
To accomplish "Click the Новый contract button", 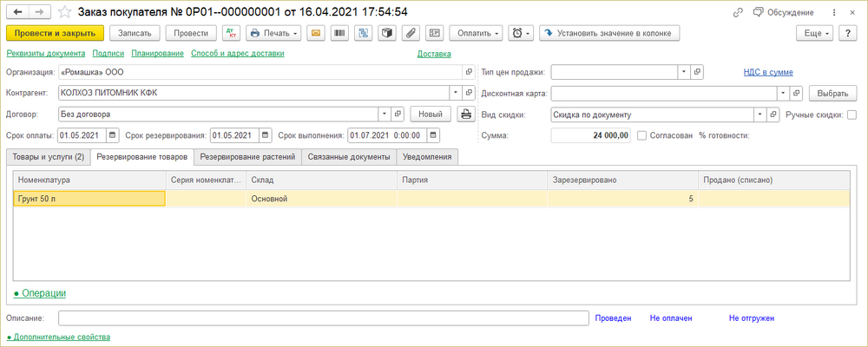I will [x=431, y=115].
